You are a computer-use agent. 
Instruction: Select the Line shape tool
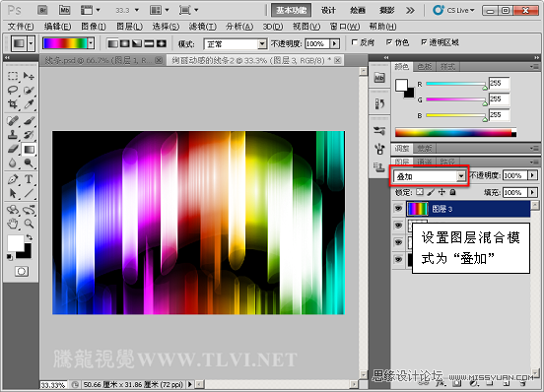click(29, 193)
